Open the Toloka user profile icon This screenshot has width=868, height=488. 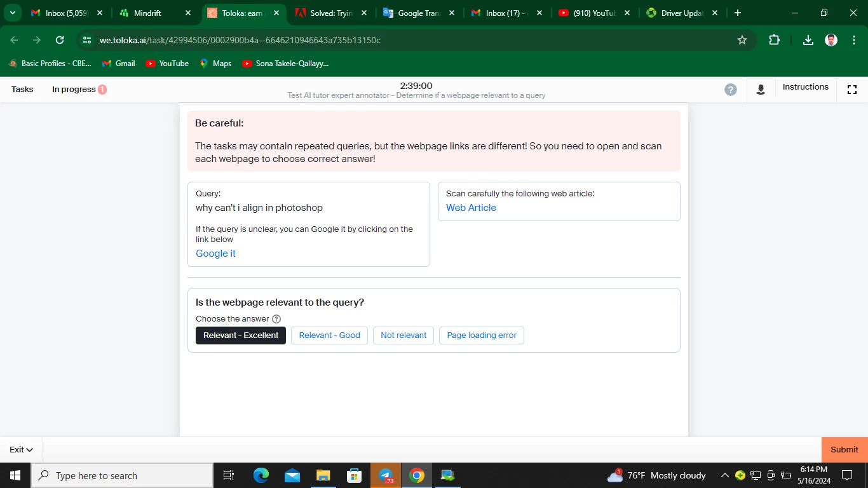pyautogui.click(x=761, y=90)
